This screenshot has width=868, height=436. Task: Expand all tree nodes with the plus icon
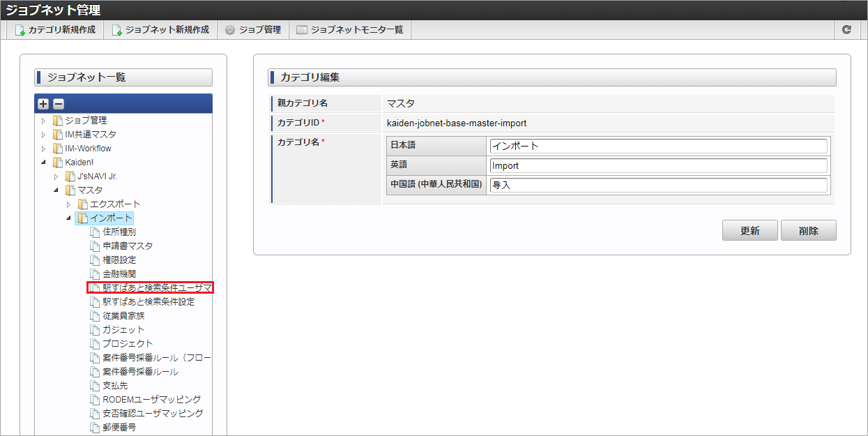(43, 103)
